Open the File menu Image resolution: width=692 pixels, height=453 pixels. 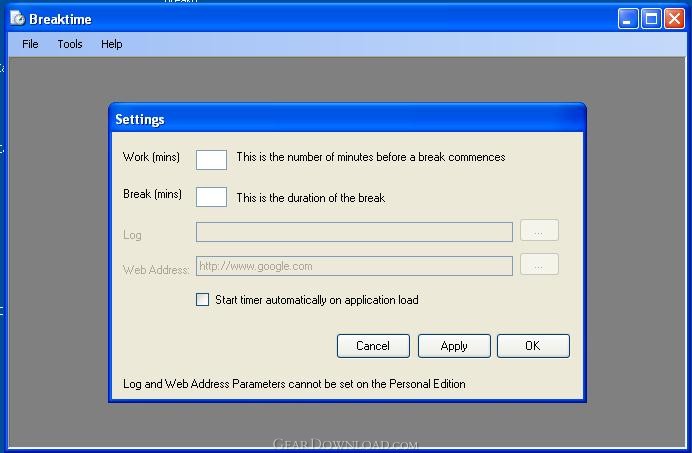coord(30,44)
